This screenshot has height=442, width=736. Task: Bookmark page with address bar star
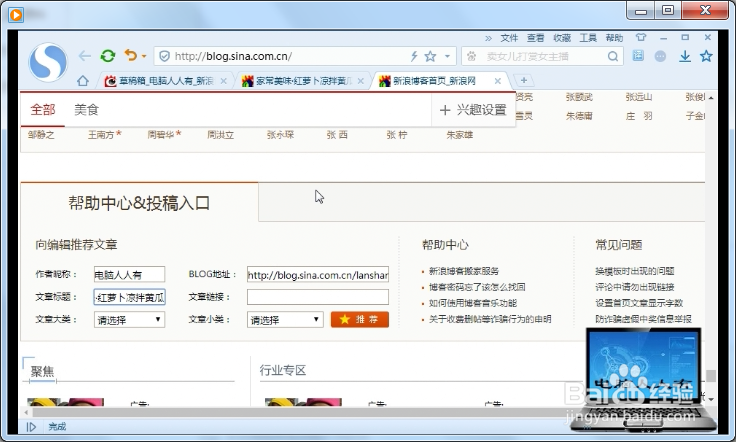430,56
